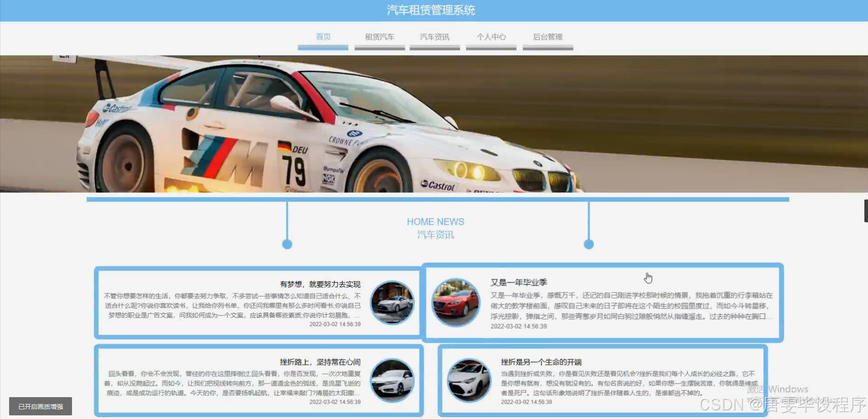Image resolution: width=868 pixels, height=419 pixels.
Task: Click the summary starting 不管你想要怎样的生活
Action: tap(232, 306)
